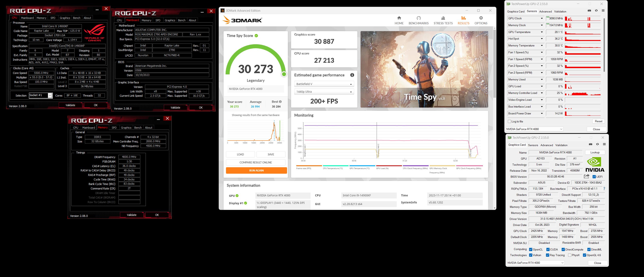Click GPU validated green check icon

[x=237, y=196]
